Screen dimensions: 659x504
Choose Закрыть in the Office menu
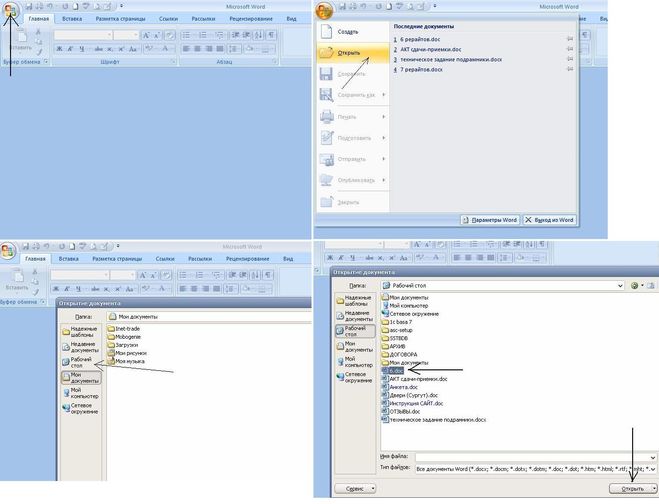353,202
